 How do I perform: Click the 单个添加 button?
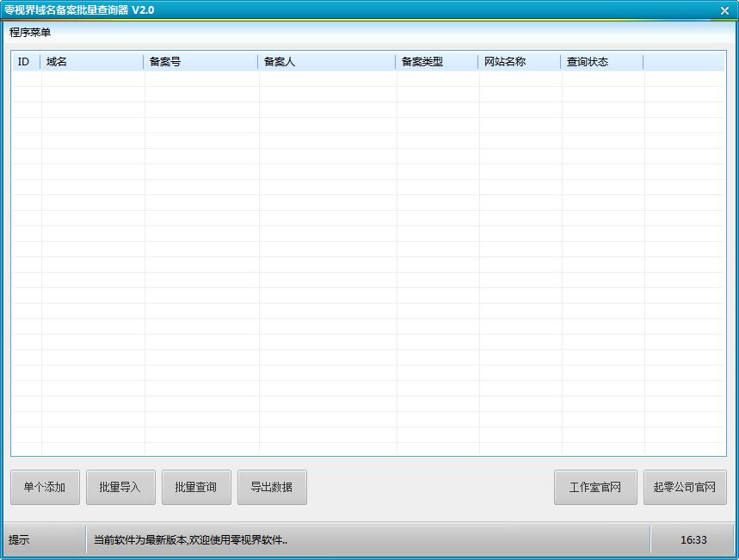tap(45, 487)
